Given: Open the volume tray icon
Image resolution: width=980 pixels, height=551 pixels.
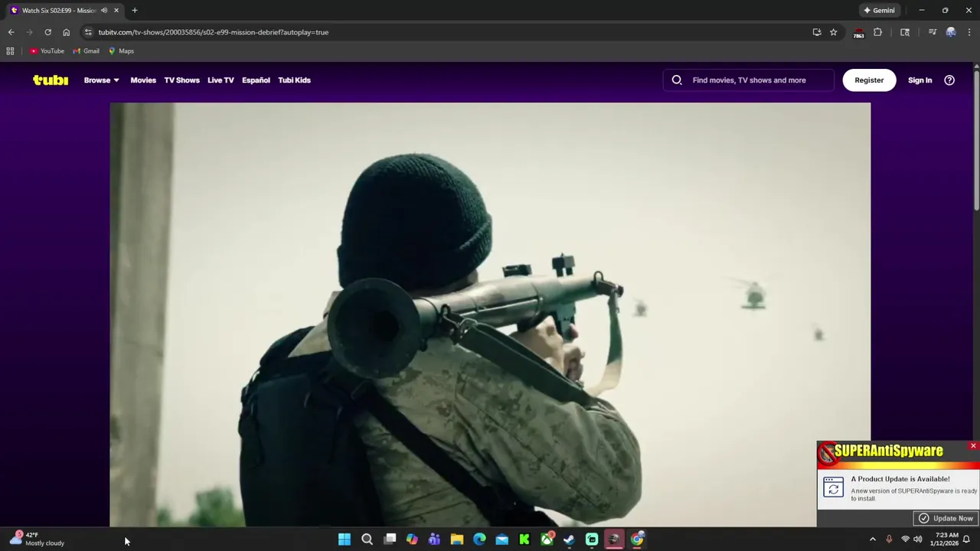Looking at the screenshot, I should (917, 540).
